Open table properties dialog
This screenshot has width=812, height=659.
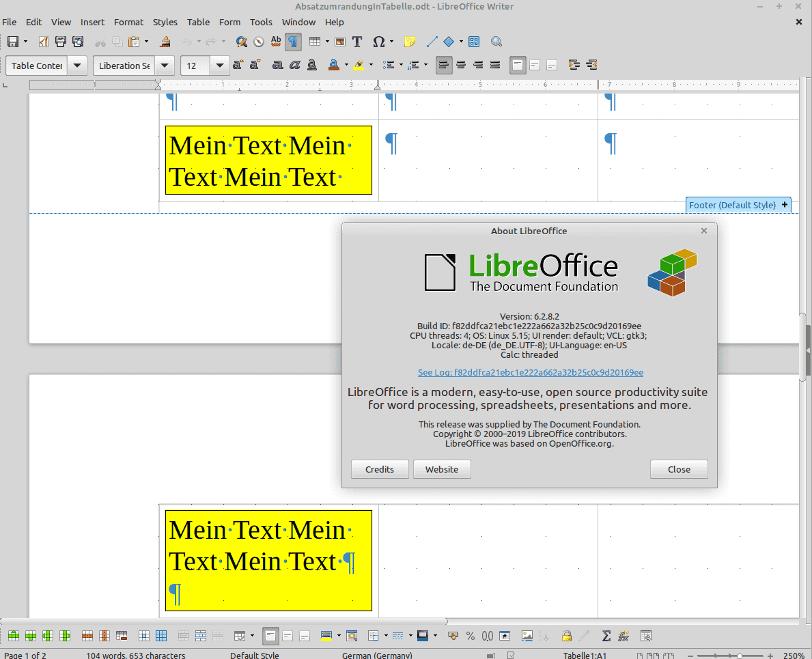click(645, 636)
